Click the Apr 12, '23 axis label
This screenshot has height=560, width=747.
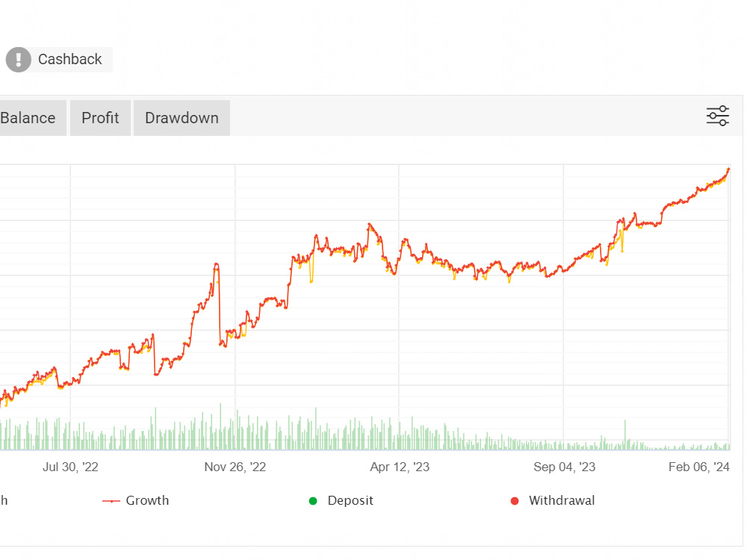[x=400, y=467]
